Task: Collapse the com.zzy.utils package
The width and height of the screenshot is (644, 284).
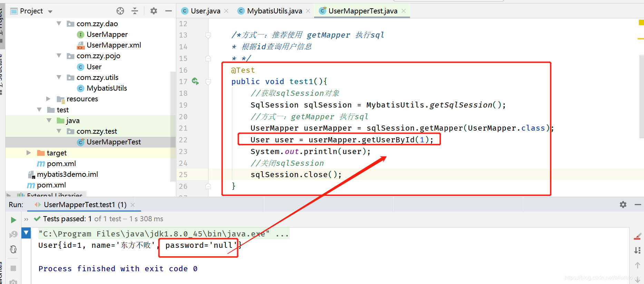Action: click(x=59, y=77)
